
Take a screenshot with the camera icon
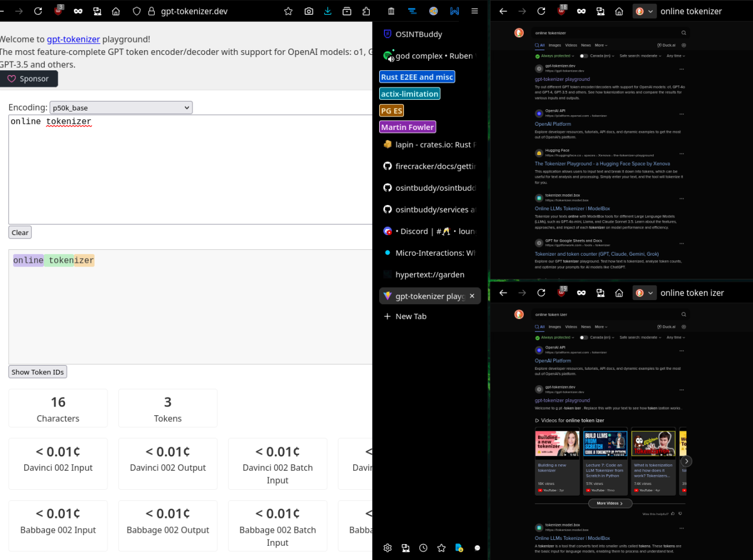309,11
